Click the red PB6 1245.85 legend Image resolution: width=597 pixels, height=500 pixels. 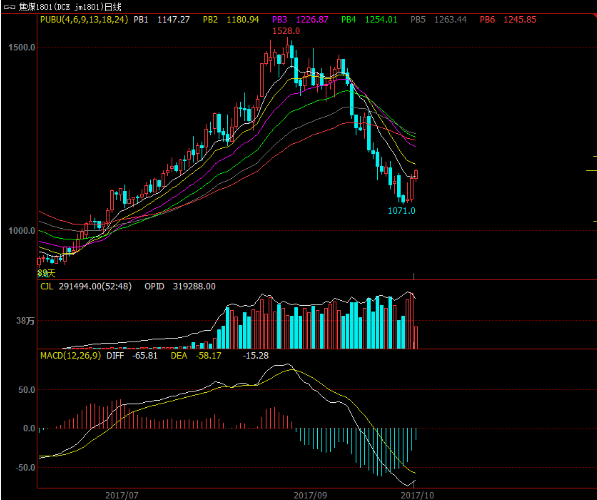click(x=508, y=19)
